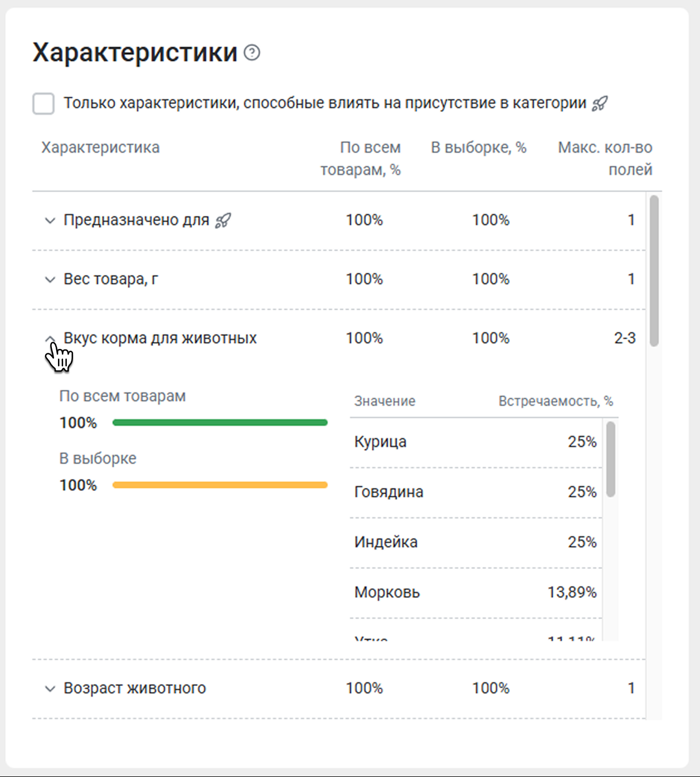The image size is (700, 777).
Task: Collapse the Вкус корма для животных row
Action: 50,339
